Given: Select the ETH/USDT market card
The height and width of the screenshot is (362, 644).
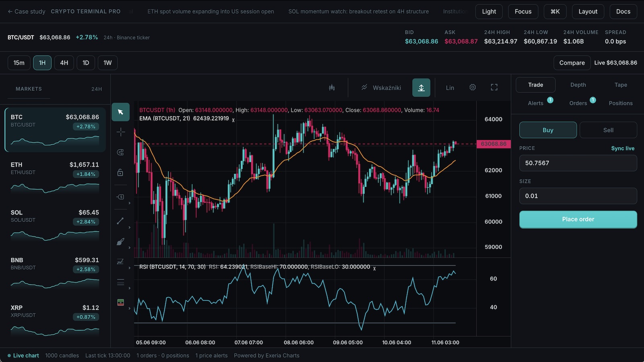Looking at the screenshot, I should click(x=55, y=177).
